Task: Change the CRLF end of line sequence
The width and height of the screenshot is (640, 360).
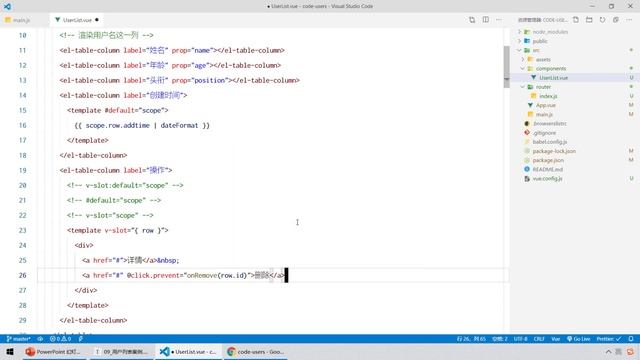Action: click(539, 339)
